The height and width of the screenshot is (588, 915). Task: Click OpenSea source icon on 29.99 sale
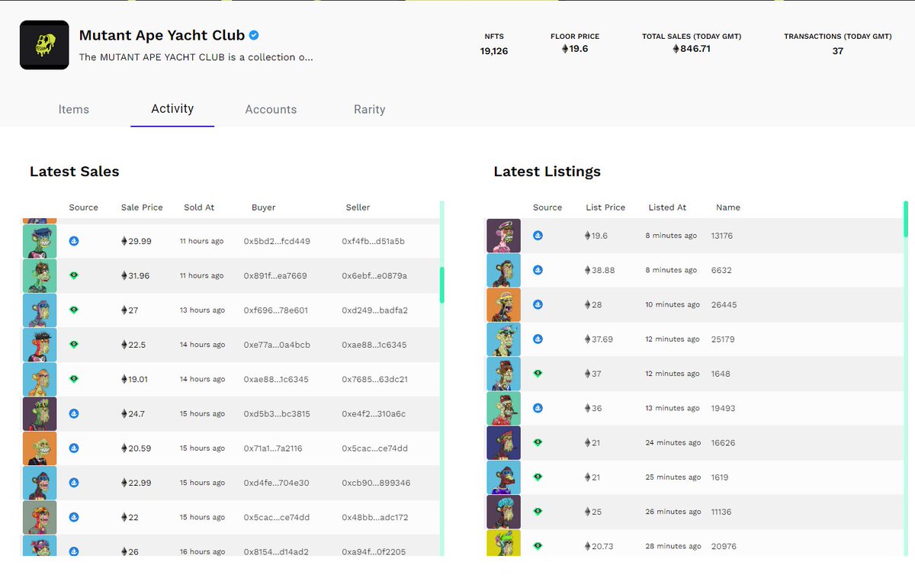click(x=74, y=241)
